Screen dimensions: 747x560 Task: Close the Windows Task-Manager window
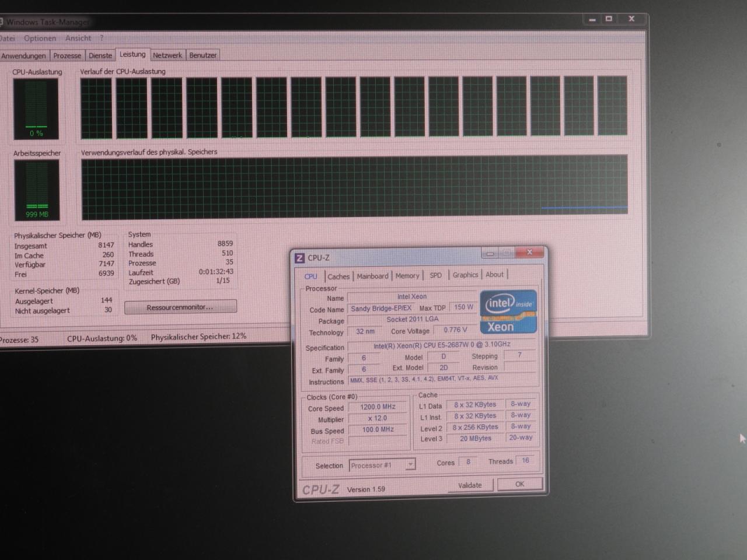point(631,19)
